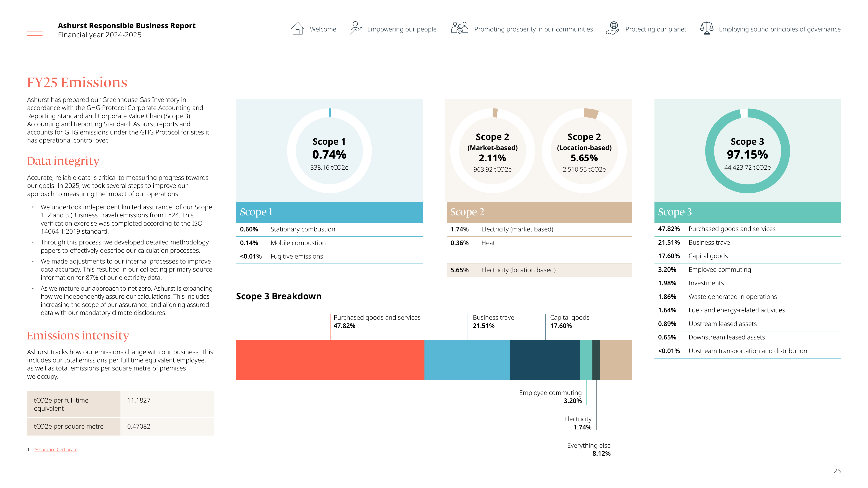Click the FY25 Emissions heading
868x488 pixels.
[77, 82]
